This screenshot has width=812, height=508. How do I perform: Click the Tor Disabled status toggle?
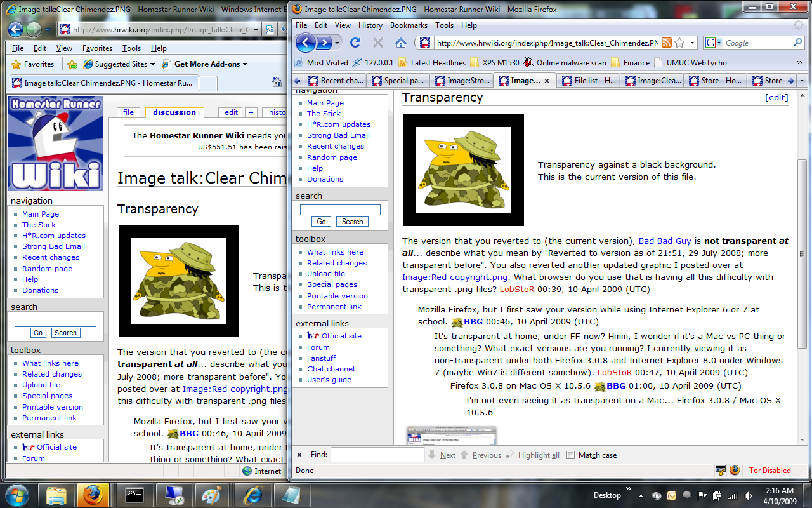(770, 471)
